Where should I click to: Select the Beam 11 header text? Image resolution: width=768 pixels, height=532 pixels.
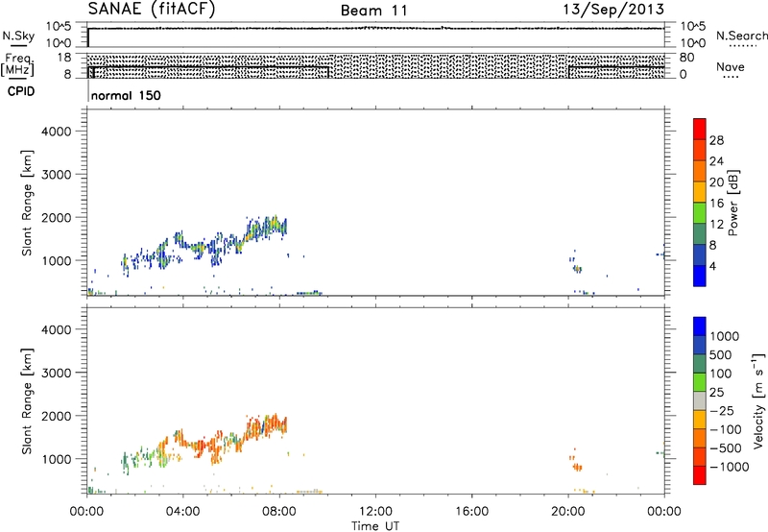click(374, 11)
